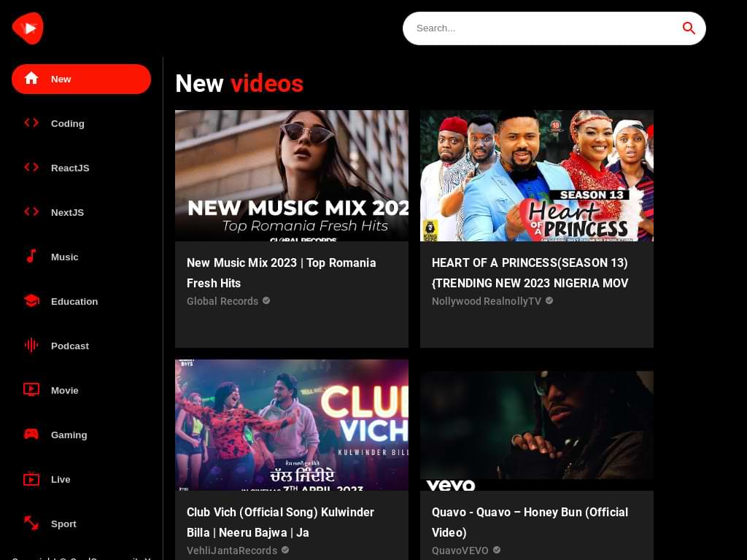Click the Sport dumbbell icon

click(x=31, y=523)
